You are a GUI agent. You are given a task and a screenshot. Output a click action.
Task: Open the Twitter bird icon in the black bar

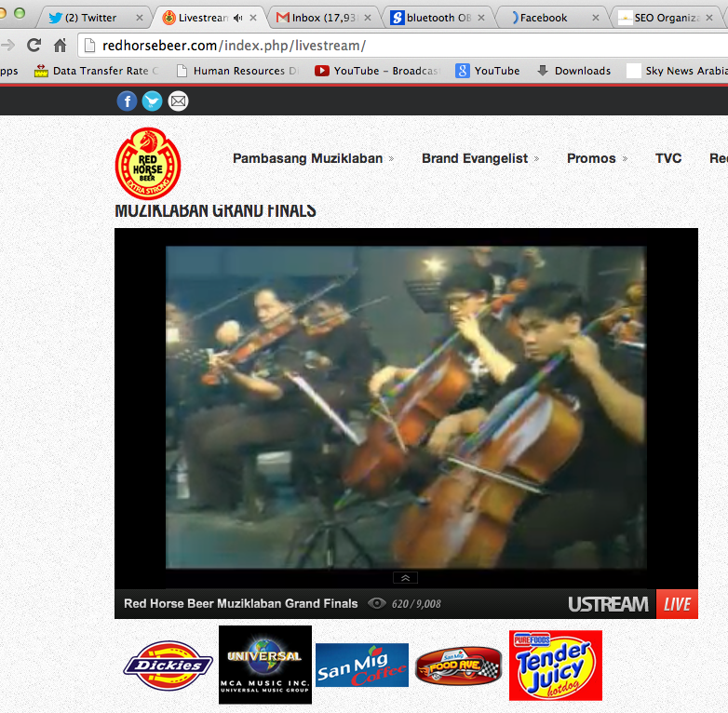(x=153, y=101)
